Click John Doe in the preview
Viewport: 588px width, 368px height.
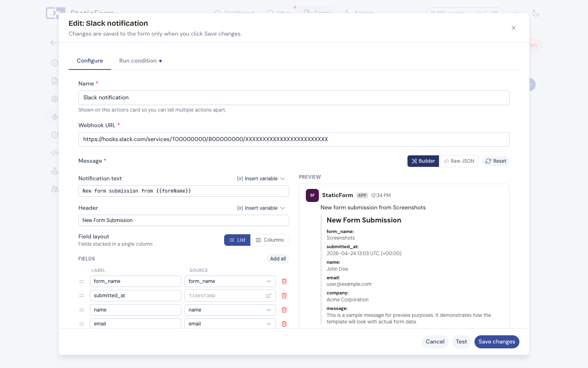pos(337,269)
